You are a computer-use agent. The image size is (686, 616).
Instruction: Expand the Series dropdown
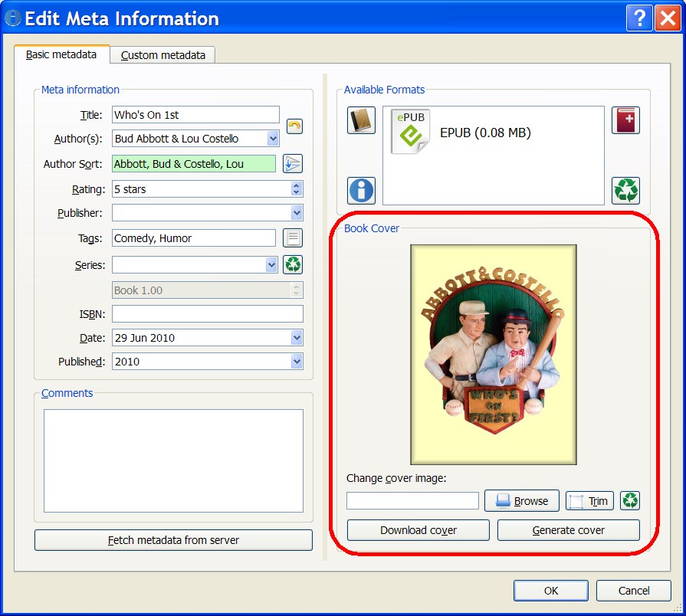[x=271, y=265]
